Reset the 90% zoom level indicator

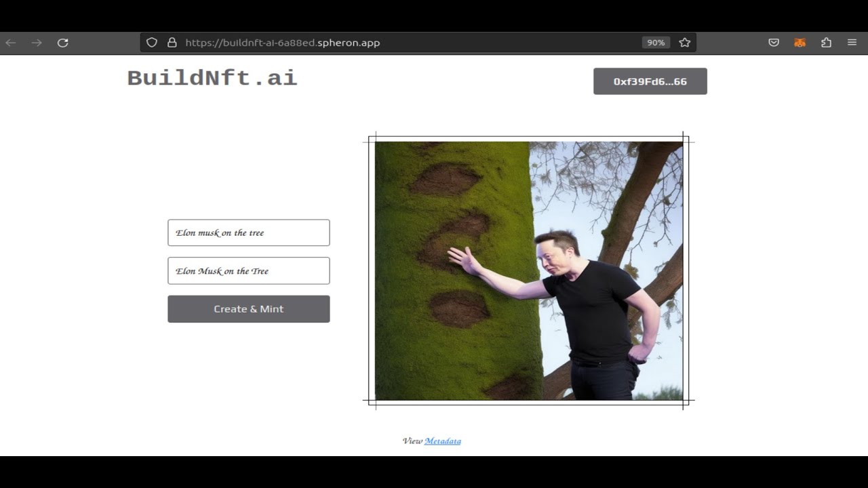pyautogui.click(x=656, y=43)
